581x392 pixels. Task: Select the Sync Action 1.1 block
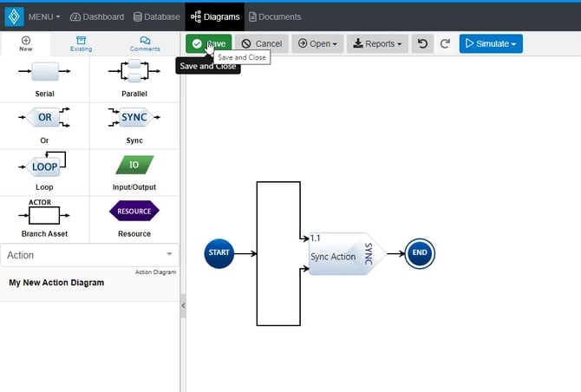[x=347, y=254]
